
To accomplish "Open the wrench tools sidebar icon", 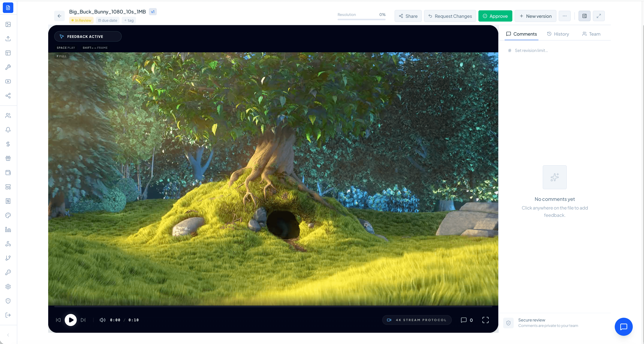I will (8, 67).
